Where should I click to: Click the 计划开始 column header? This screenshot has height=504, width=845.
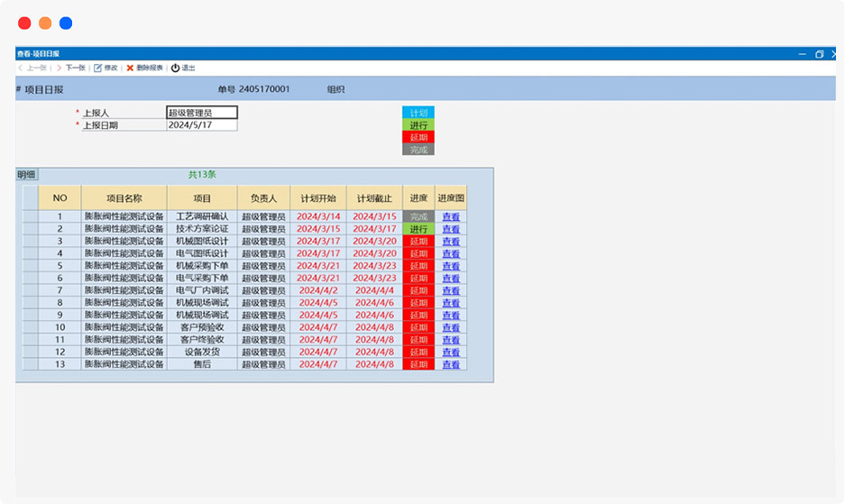[318, 198]
